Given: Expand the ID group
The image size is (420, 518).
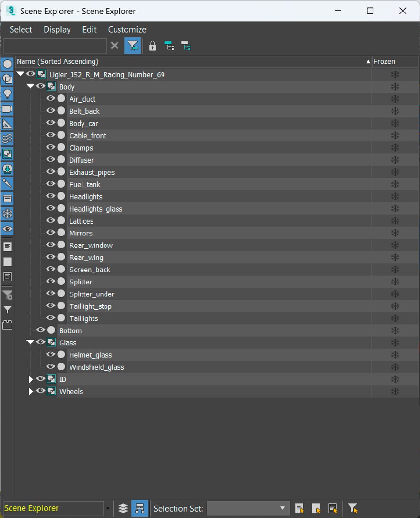Looking at the screenshot, I should [x=31, y=379].
